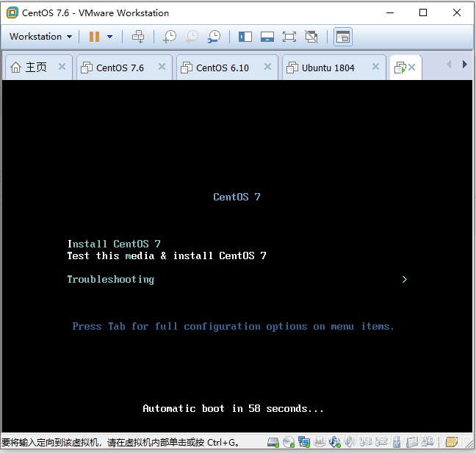Open USB device status icon
Image resolution: width=476 pixels, height=453 pixels.
click(x=396, y=442)
